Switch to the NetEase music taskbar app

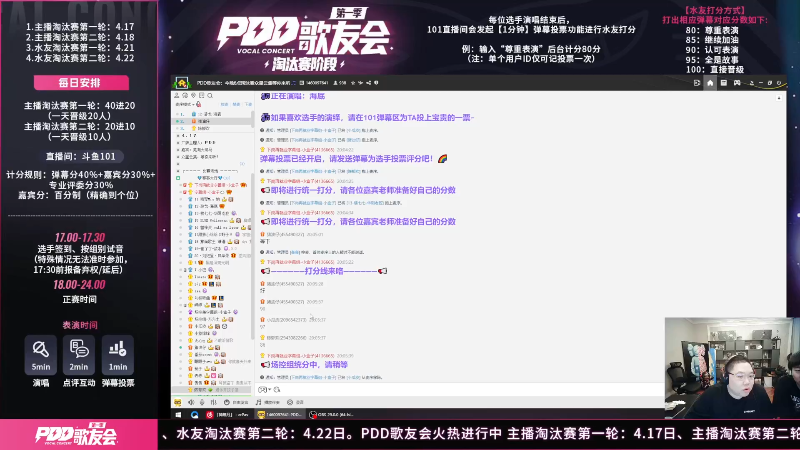pyautogui.click(x=228, y=415)
